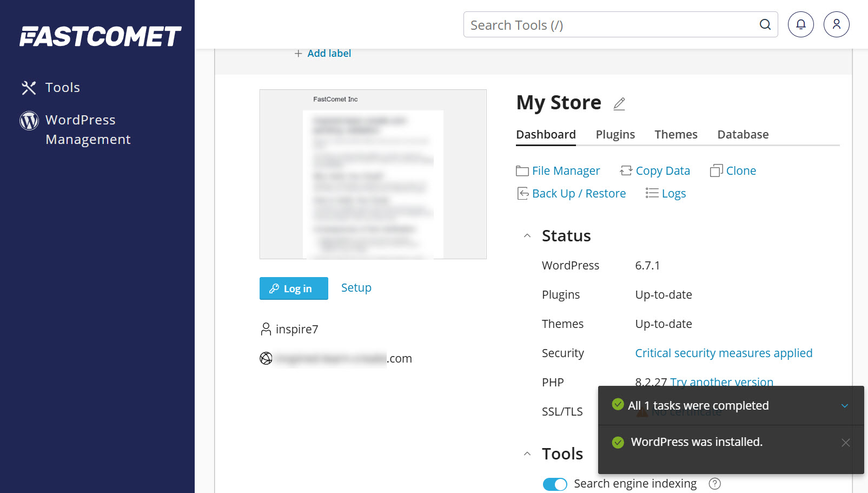This screenshot has height=493, width=868.
Task: Switch to the Dashboard tab
Action: coord(546,135)
